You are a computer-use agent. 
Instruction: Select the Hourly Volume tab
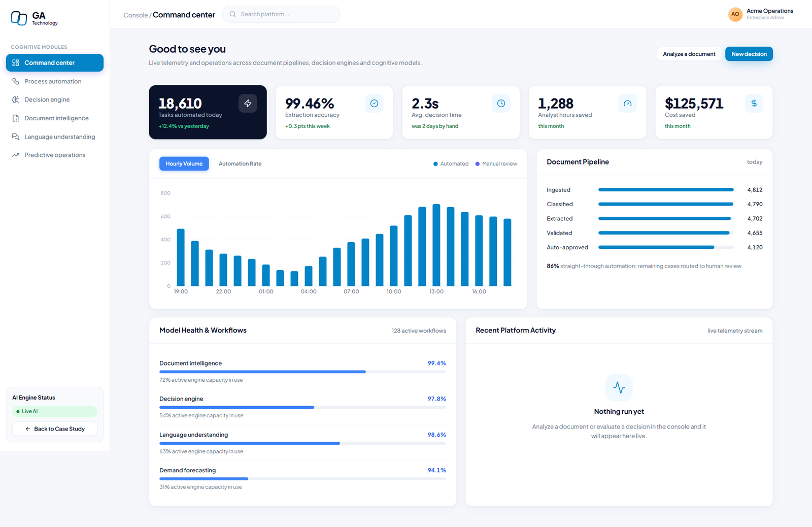coord(184,163)
